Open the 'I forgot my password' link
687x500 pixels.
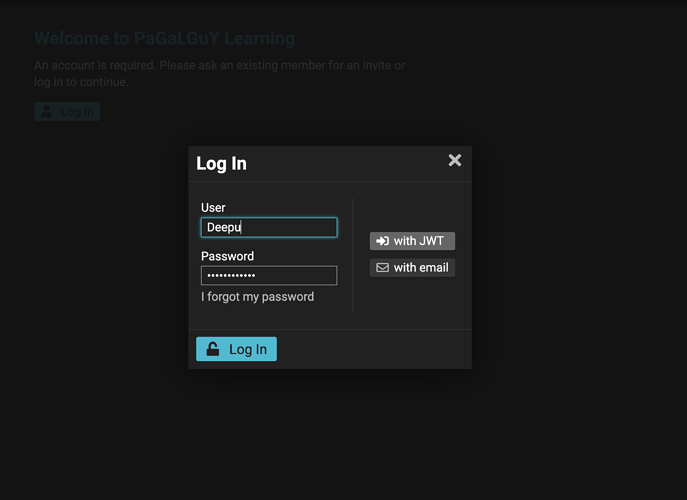coord(257,297)
